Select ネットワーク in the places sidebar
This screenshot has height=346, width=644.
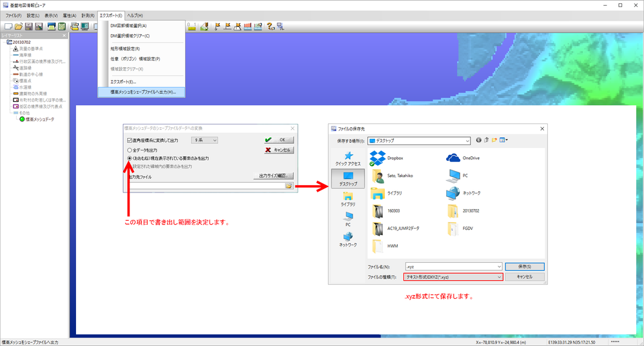point(348,239)
